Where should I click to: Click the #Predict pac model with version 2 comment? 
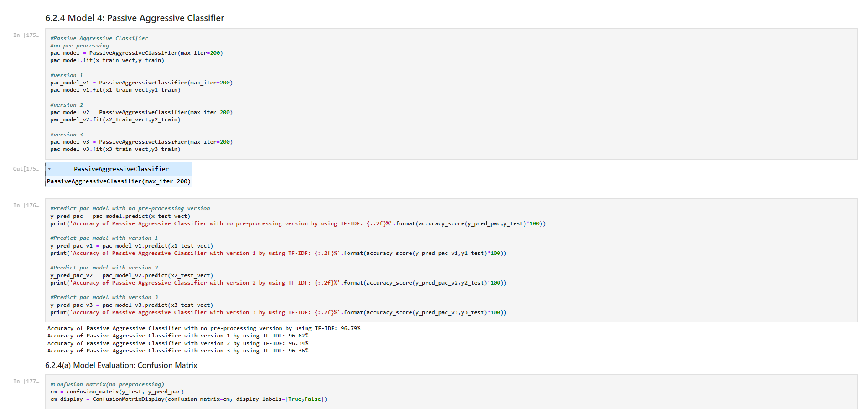coord(104,268)
